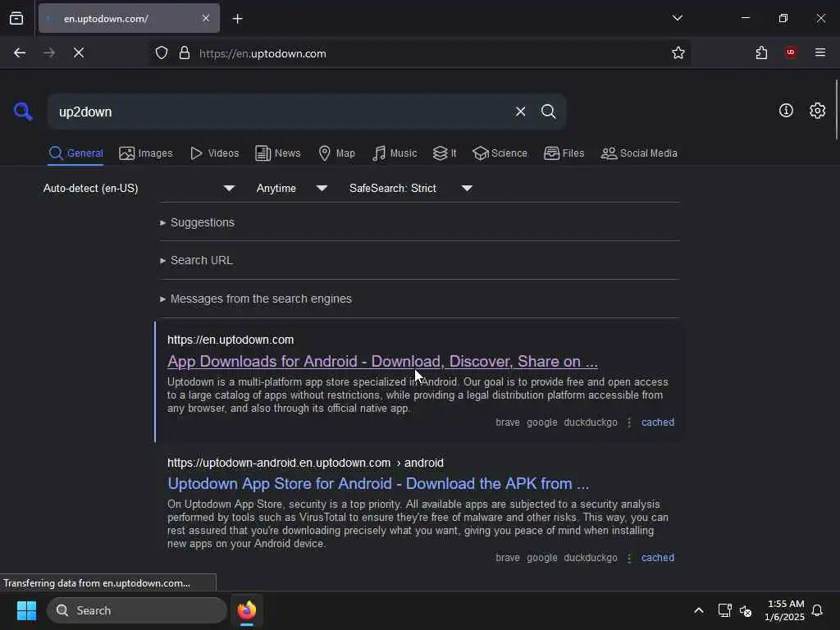The height and width of the screenshot is (630, 840).
Task: Open search preferences gear icon
Action: [817, 111]
